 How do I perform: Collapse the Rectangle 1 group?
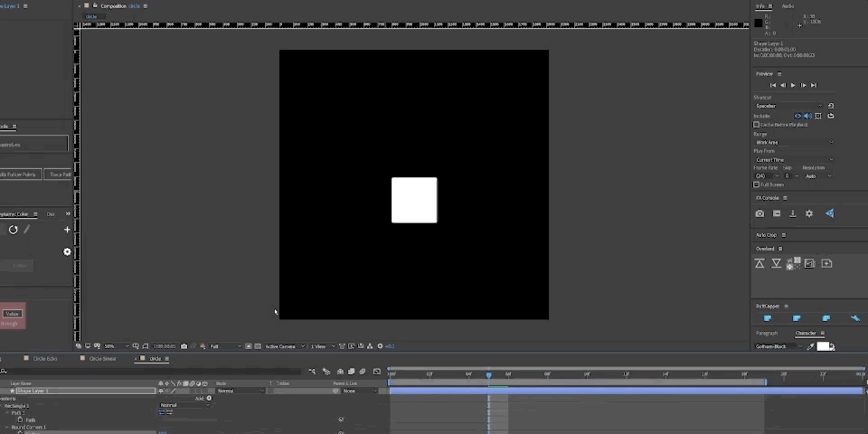coord(2,406)
